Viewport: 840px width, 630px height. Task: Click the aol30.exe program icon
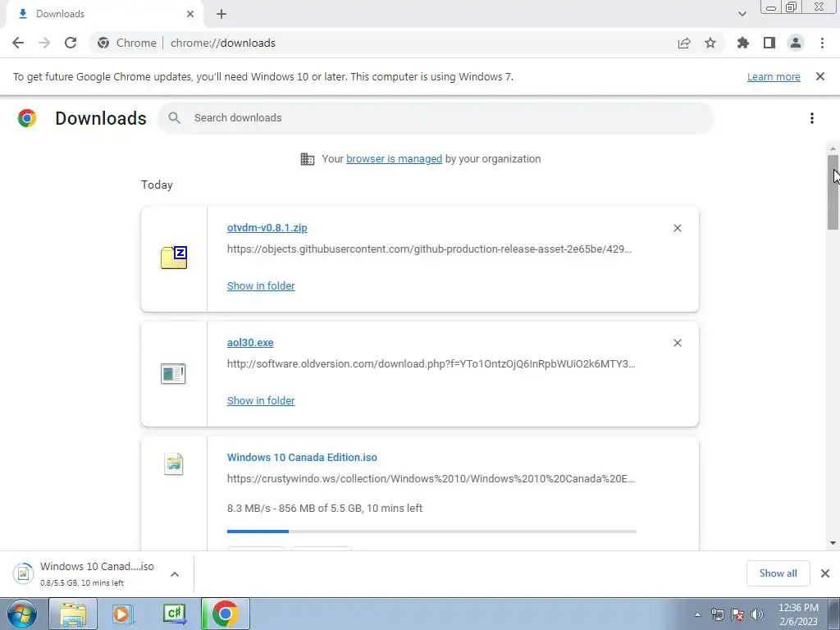(173, 373)
